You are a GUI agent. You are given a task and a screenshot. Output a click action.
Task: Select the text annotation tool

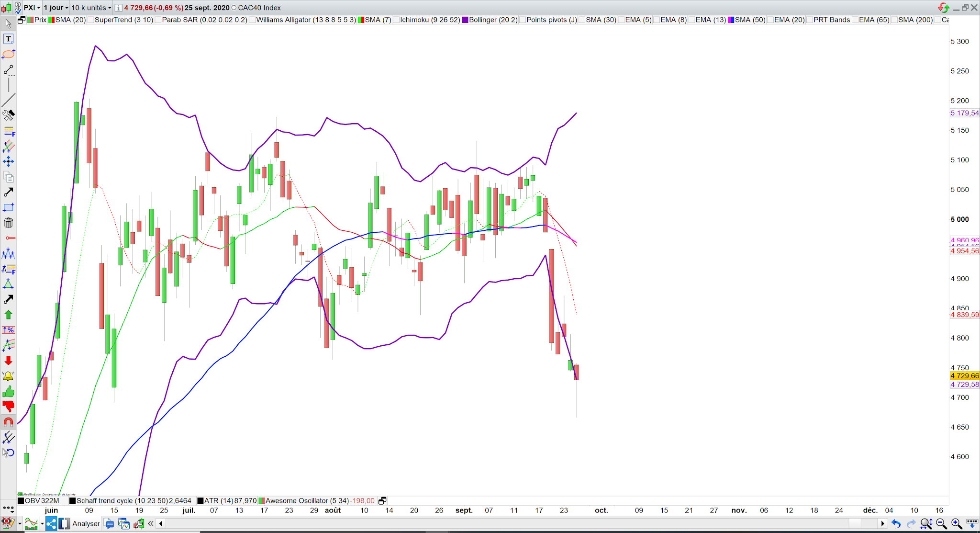pyautogui.click(x=8, y=39)
